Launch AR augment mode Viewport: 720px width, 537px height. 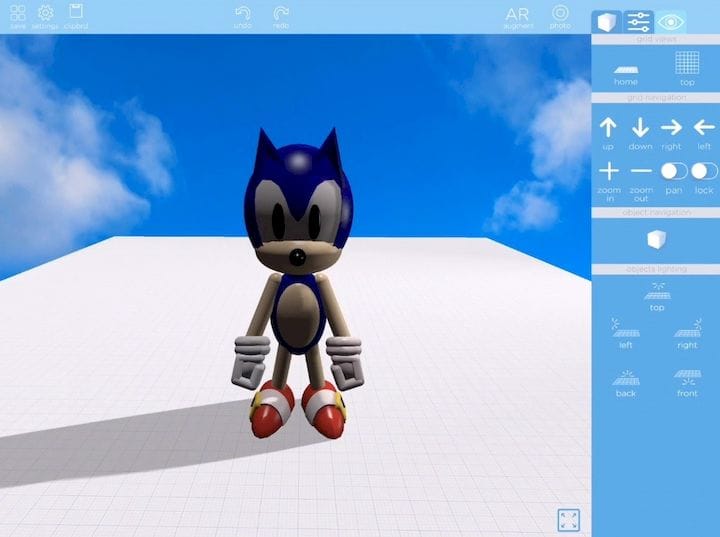pyautogui.click(x=517, y=15)
